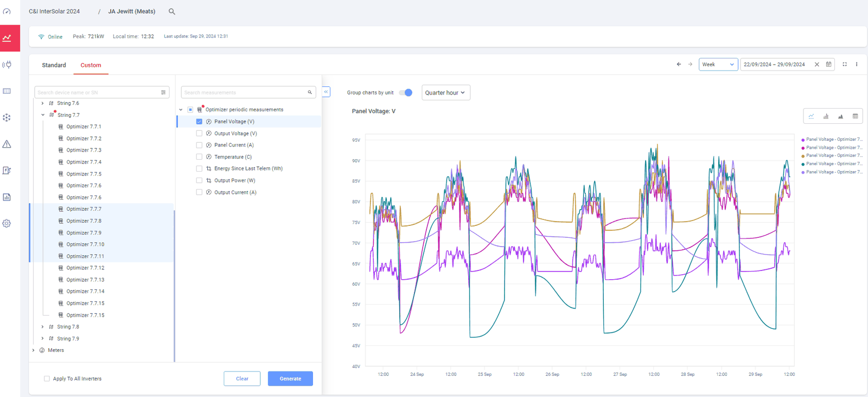Uncheck the Panel Voltage (V) checkbox
868x397 pixels.
point(199,122)
